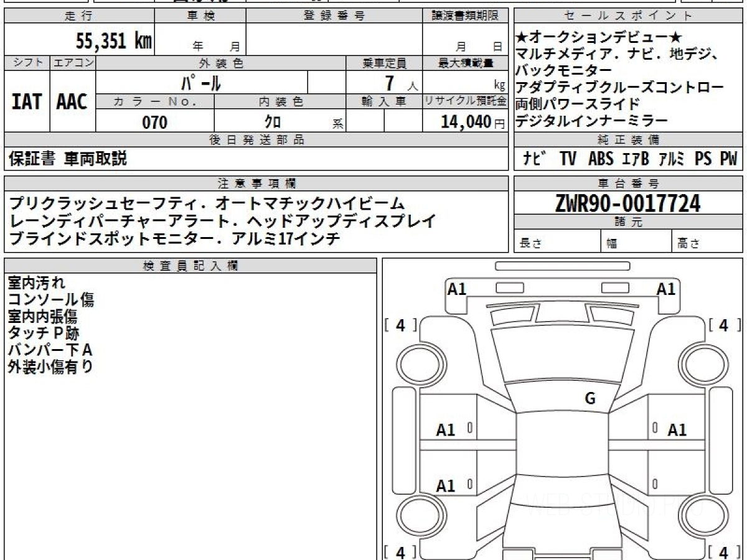Screen dimensions: 747x560
Task: Click the "諸元" header
Action: (x=628, y=222)
